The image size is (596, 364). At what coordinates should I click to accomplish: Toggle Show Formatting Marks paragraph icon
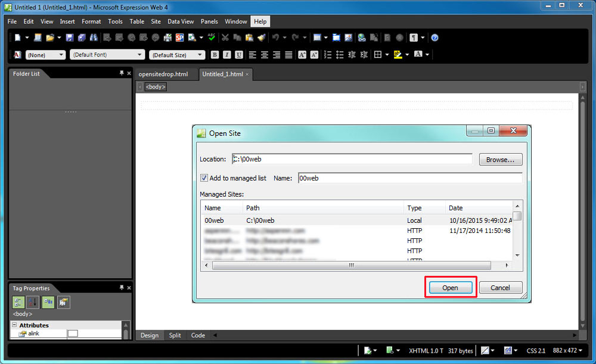point(414,38)
